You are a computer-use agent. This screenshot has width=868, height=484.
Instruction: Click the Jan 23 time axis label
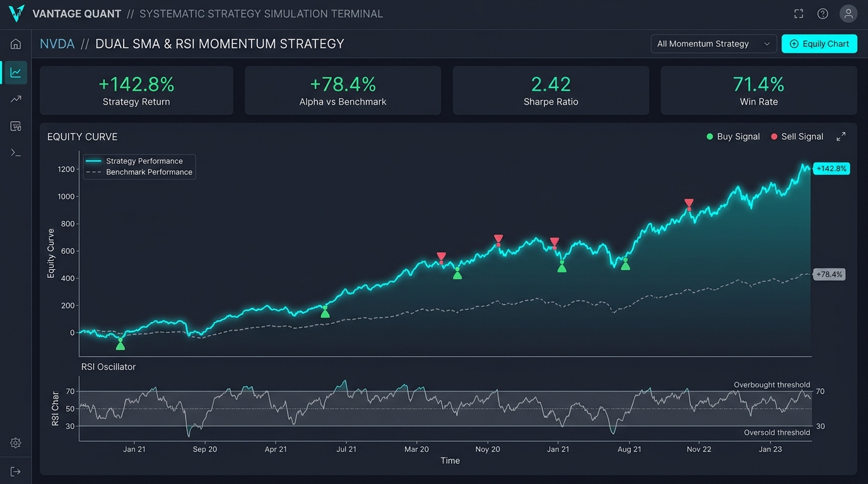click(770, 449)
